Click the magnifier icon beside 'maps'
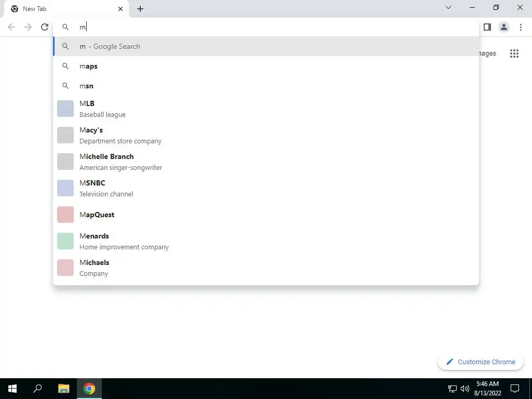Screen dimensions: 532x399 click(65, 66)
